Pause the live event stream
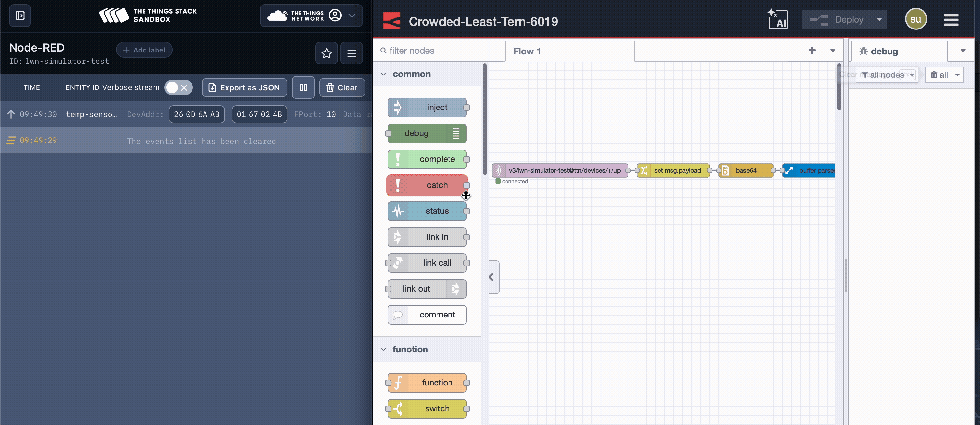This screenshot has height=425, width=980. pyautogui.click(x=303, y=87)
